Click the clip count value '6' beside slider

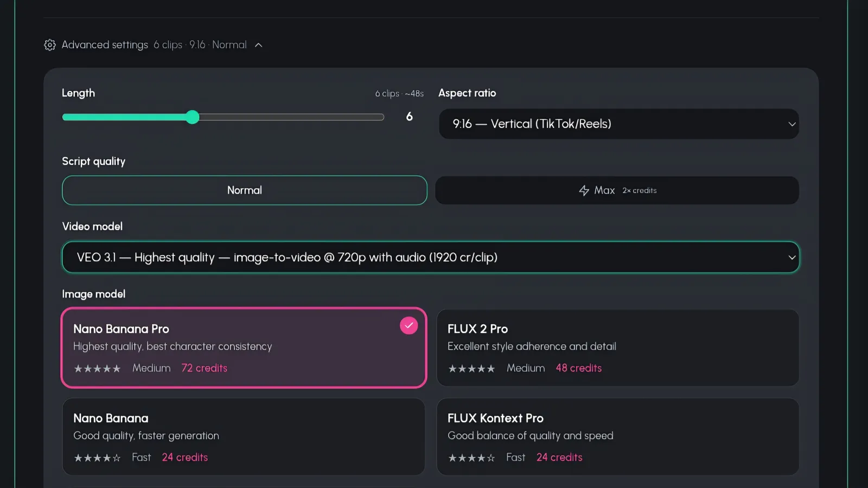410,117
